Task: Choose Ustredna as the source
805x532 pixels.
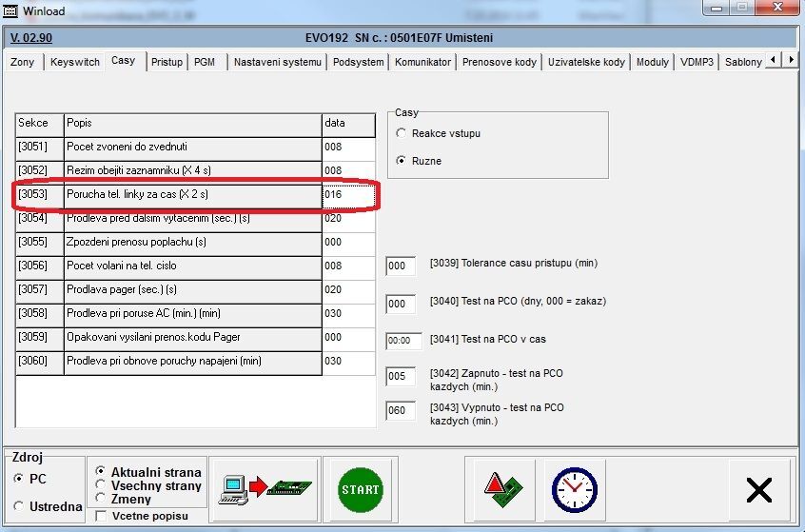Action: 19,506
